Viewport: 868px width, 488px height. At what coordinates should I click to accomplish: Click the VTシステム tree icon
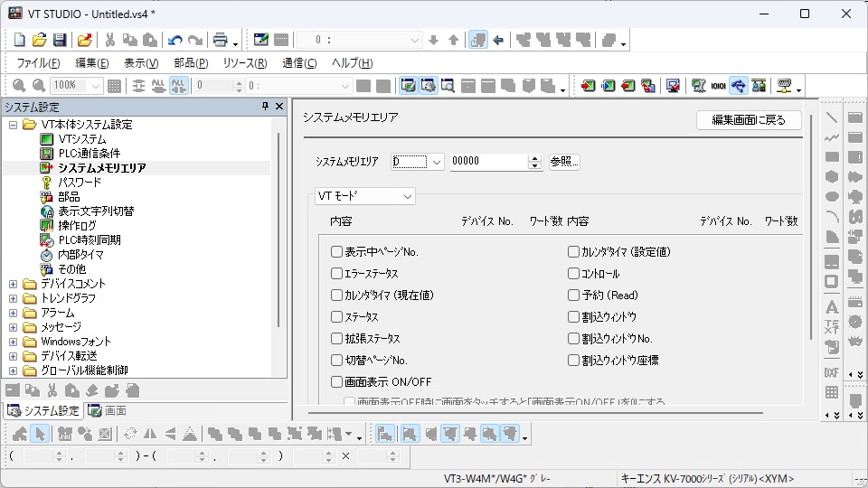(x=47, y=139)
